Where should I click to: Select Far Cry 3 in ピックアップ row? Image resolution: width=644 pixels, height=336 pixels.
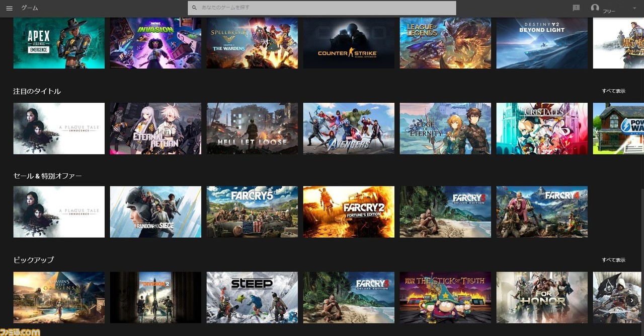[x=349, y=298]
